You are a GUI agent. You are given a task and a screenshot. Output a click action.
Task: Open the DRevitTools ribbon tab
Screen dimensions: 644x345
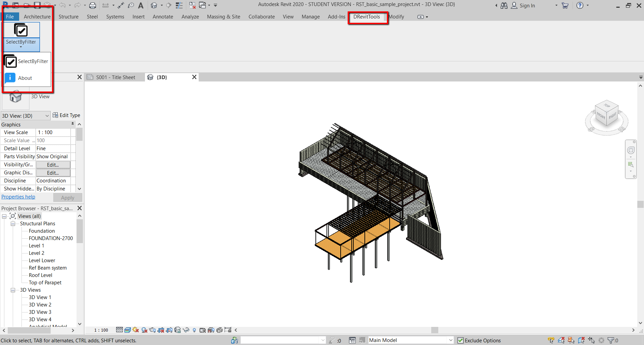coord(366,17)
